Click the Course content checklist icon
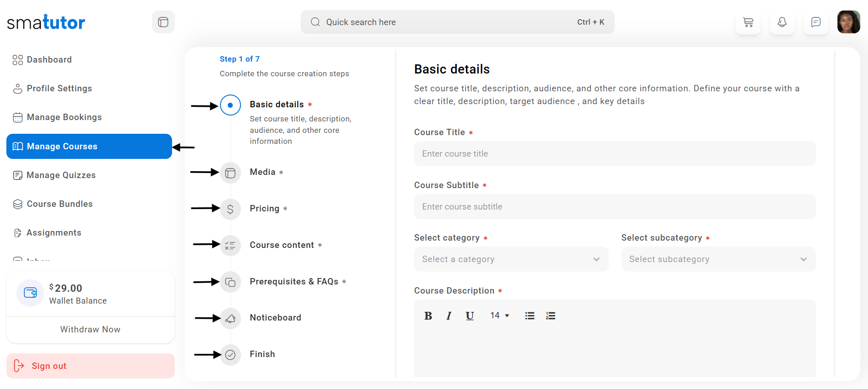Screen dimensions: 868x389 (x=230, y=246)
